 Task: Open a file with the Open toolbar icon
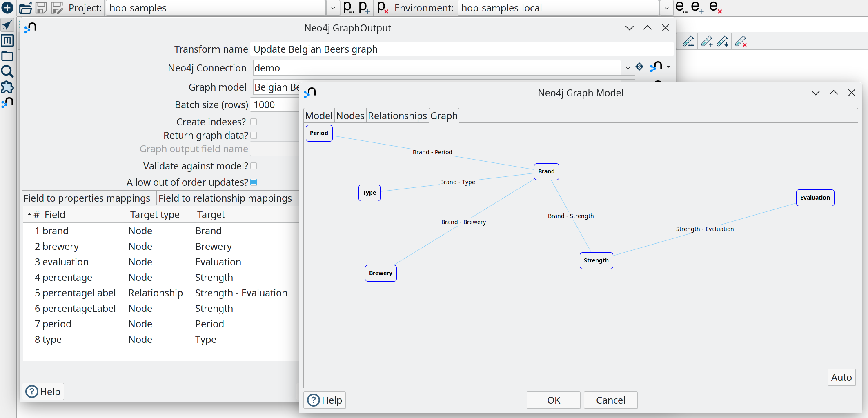(26, 8)
